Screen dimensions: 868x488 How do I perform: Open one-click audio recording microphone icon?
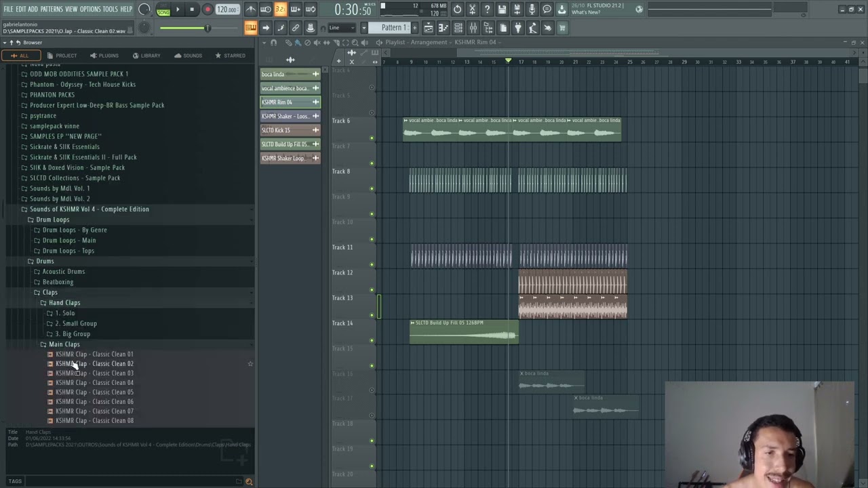click(x=532, y=9)
